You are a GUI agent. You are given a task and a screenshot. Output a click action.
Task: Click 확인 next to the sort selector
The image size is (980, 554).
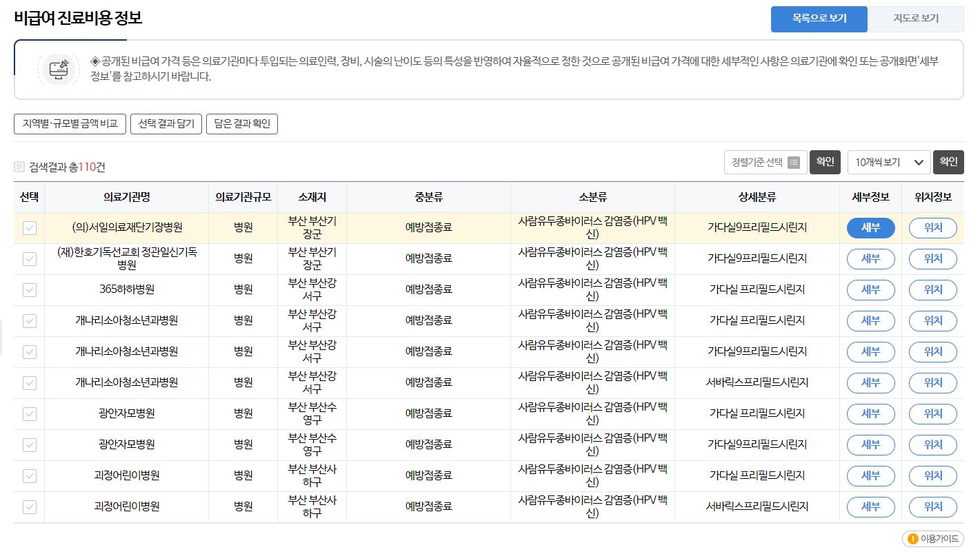(825, 162)
